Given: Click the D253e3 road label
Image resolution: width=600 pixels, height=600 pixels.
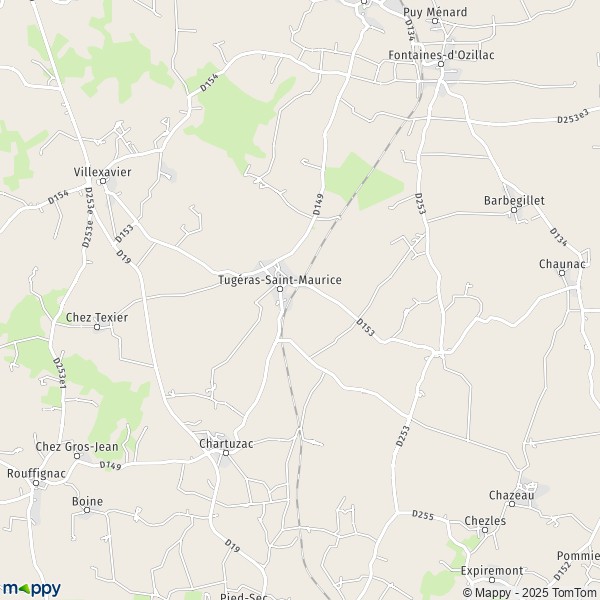Looking at the screenshot, I should point(573,117).
